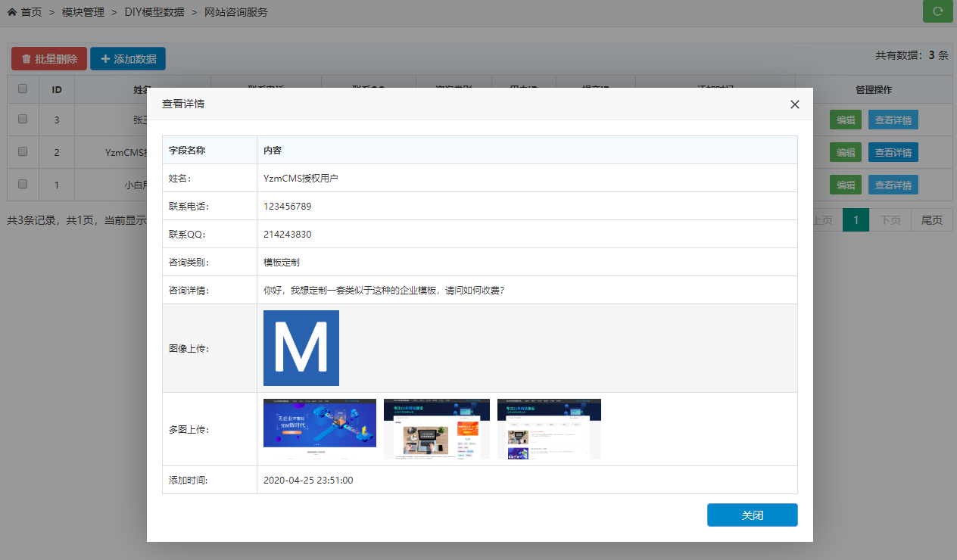
Task: Open the second 多图上传 thumbnail
Action: click(x=436, y=428)
